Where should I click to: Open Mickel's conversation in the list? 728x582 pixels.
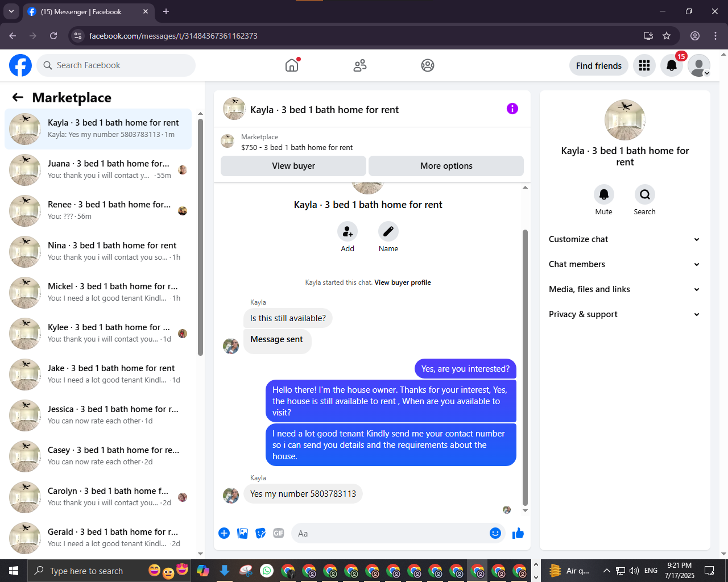click(x=98, y=293)
